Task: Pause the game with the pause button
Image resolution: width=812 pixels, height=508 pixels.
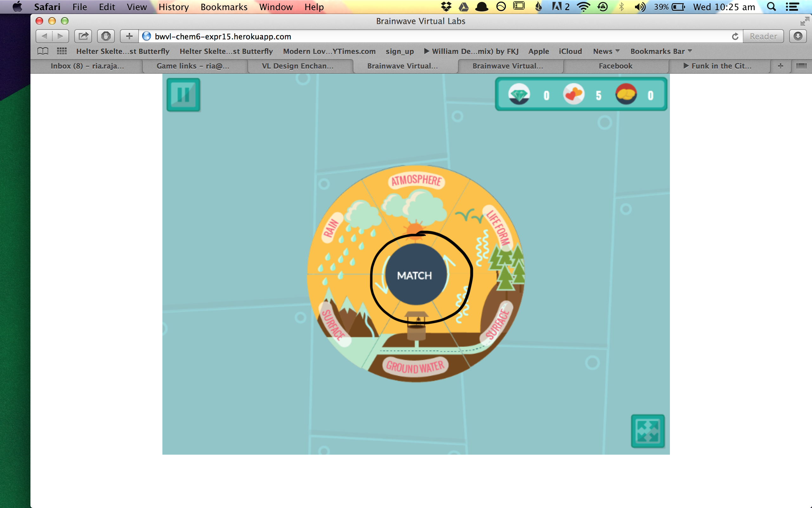Action: [183, 95]
